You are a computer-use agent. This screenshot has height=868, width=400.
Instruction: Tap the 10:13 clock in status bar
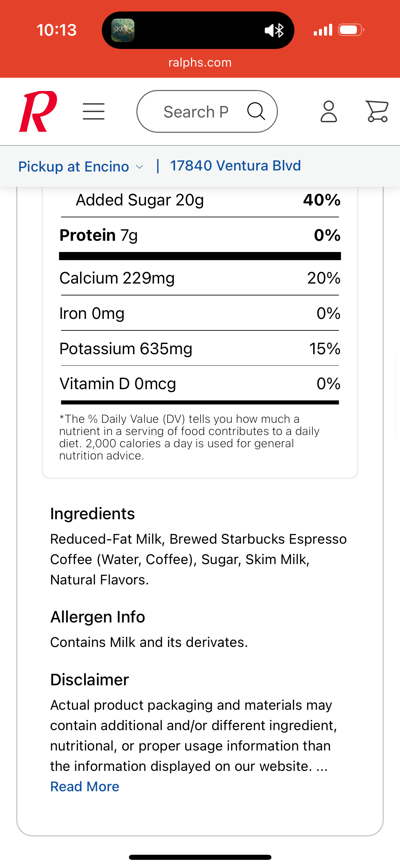click(57, 30)
